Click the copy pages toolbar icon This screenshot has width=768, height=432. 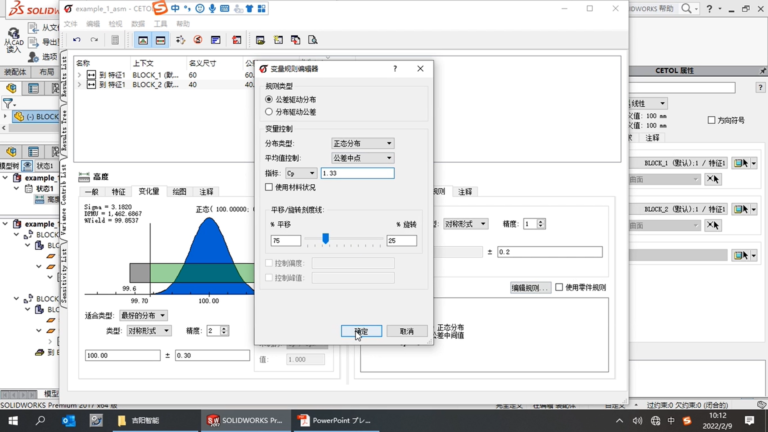(x=295, y=40)
